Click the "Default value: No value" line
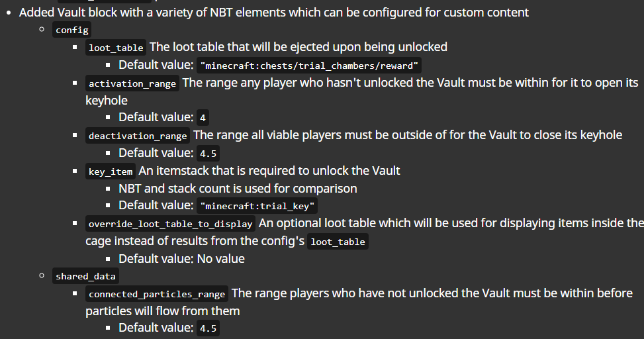The image size is (644, 339). [x=181, y=259]
